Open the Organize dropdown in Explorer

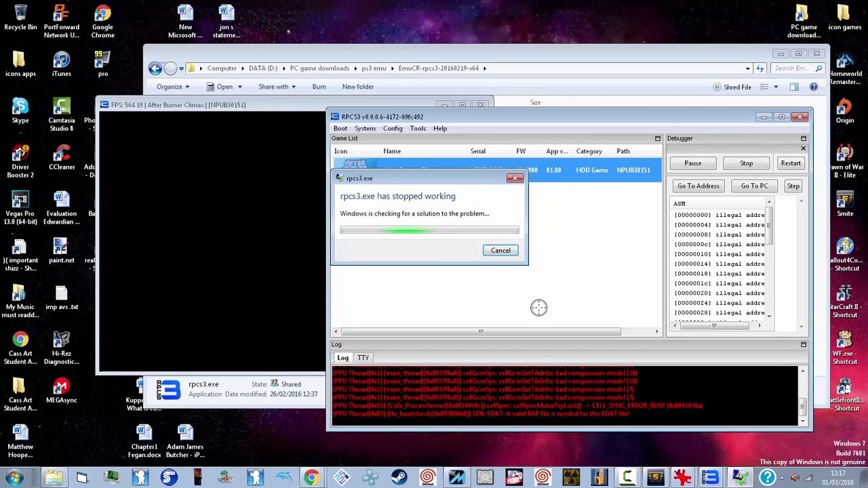click(x=173, y=87)
